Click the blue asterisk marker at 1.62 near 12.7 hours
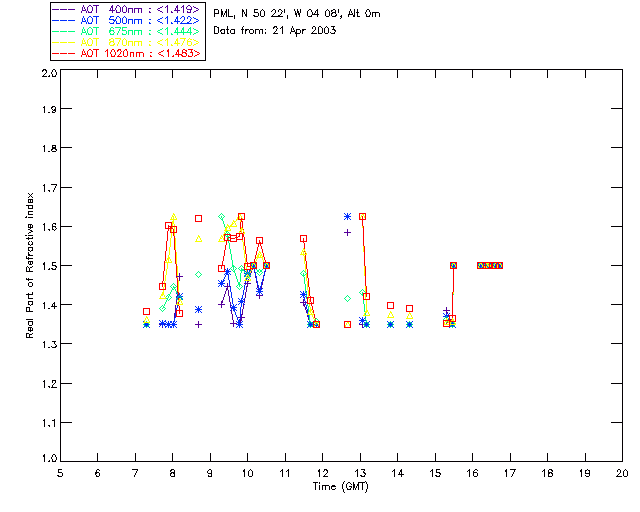 point(347,216)
